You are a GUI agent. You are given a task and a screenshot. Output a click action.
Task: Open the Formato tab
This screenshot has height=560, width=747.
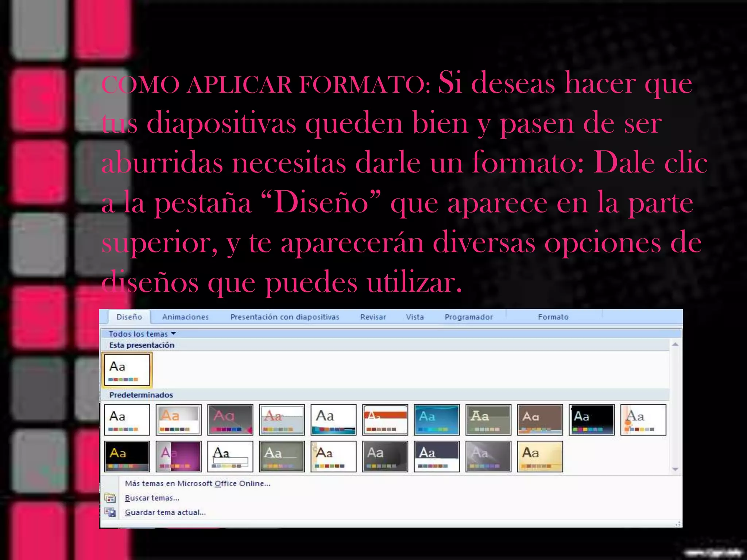pos(553,317)
